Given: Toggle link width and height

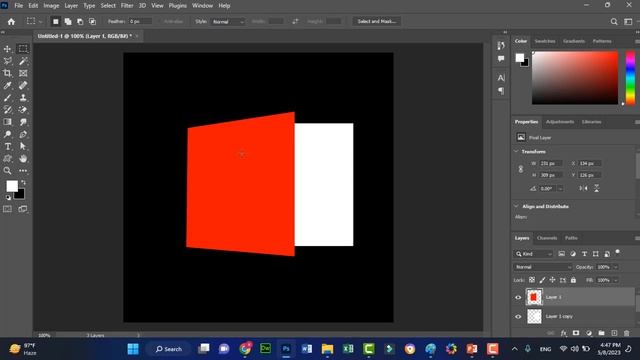Looking at the screenshot, I should pyautogui.click(x=521, y=169).
